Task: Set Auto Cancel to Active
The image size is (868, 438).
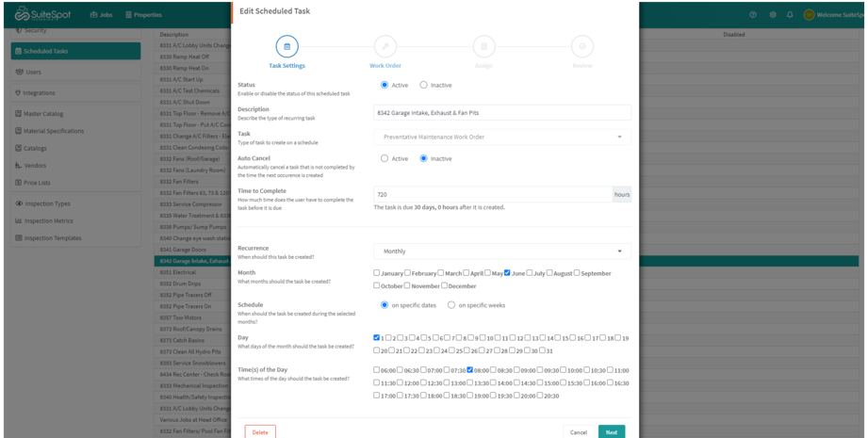Action: (x=385, y=158)
